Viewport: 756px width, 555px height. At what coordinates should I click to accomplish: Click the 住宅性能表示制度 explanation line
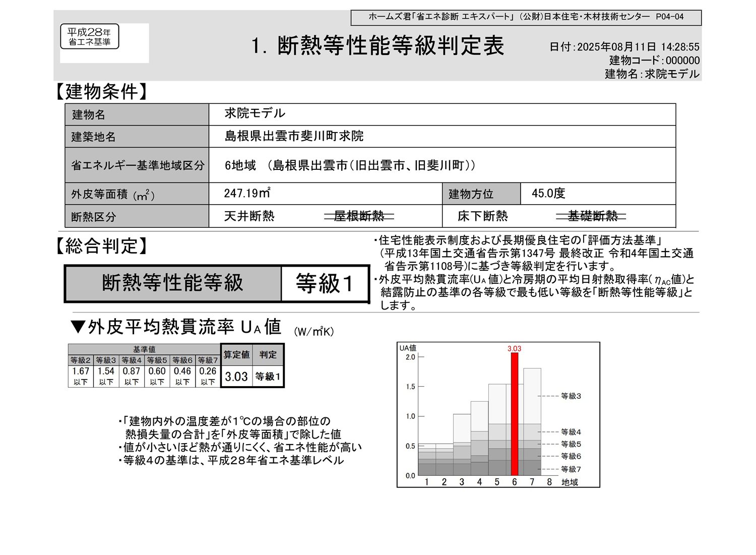pyautogui.click(x=517, y=240)
